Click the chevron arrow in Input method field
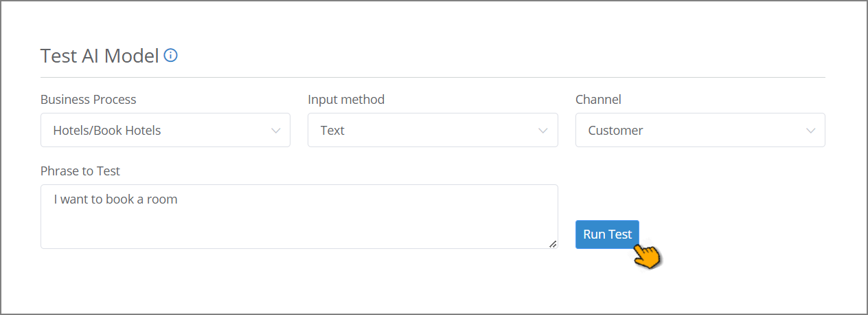Viewport: 868px width, 315px height. 543,131
